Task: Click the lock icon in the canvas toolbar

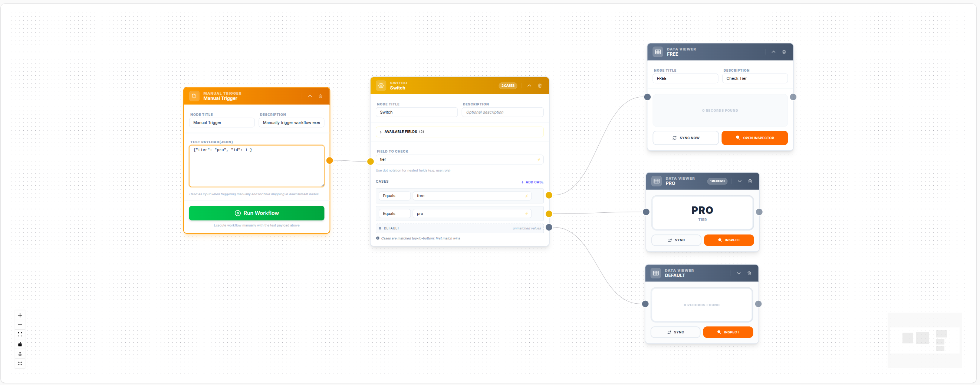Action: point(20,344)
